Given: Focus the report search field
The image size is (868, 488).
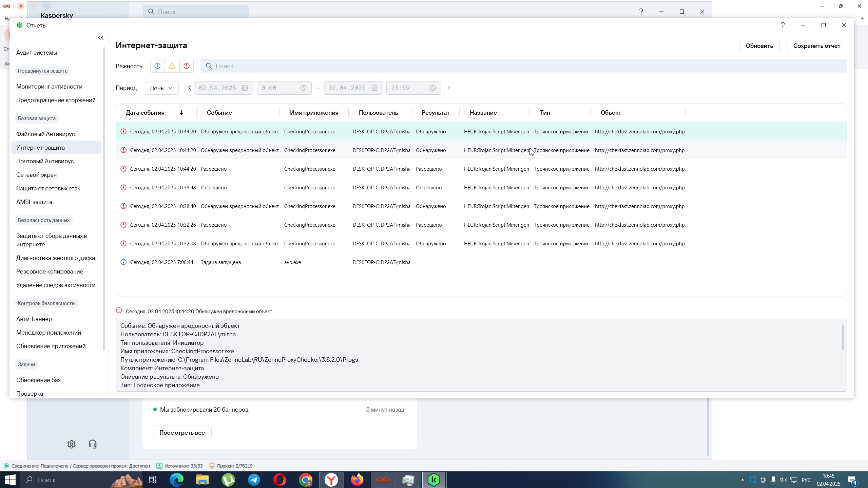Looking at the screenshot, I should tap(523, 66).
